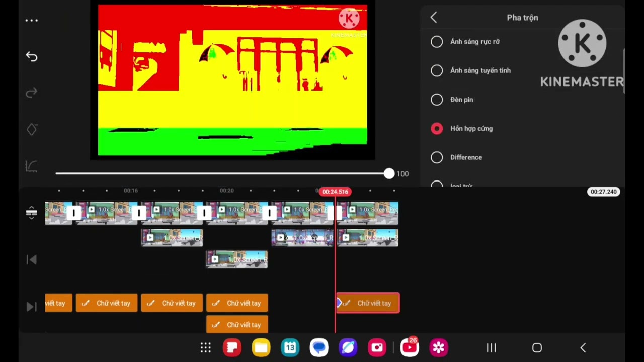Open the yellow My Files app
The width and height of the screenshot is (644, 362).
pyautogui.click(x=261, y=347)
